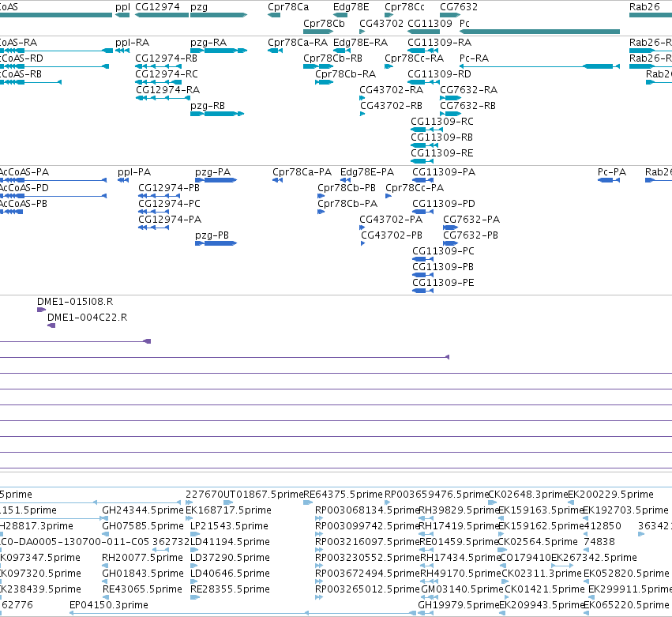The image size is (672, 617).
Task: Click the ppl gene label
Action: (x=122, y=7)
